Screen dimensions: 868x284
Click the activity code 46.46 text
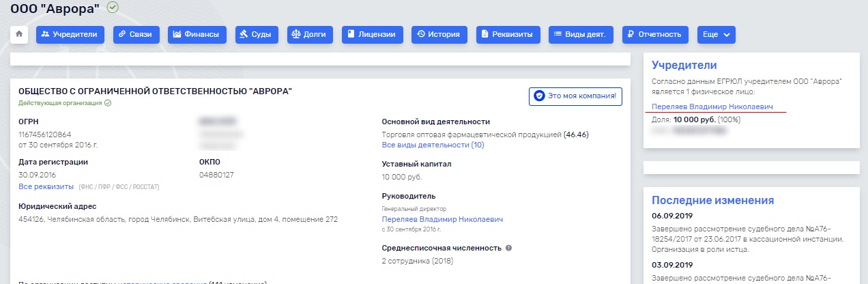click(x=576, y=134)
